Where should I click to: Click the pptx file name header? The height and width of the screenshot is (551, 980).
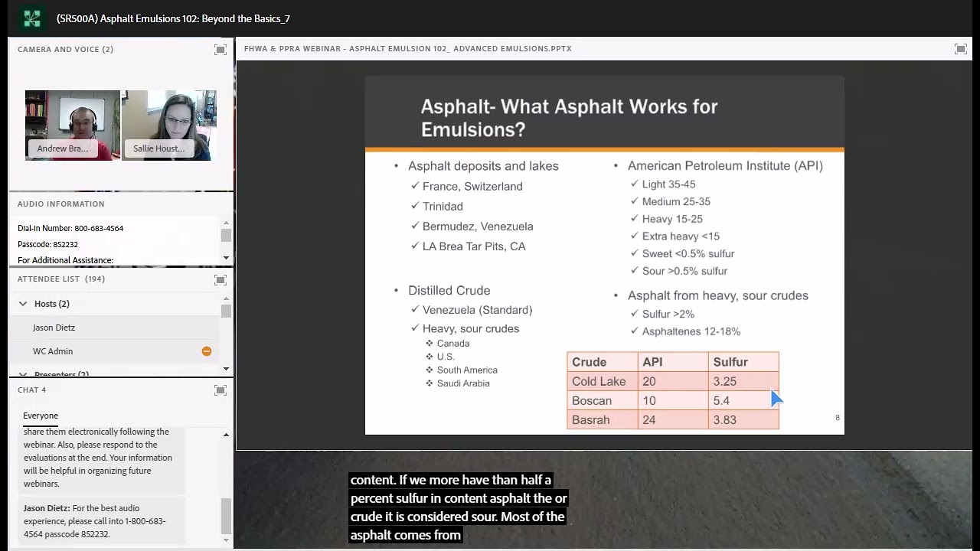tap(408, 49)
